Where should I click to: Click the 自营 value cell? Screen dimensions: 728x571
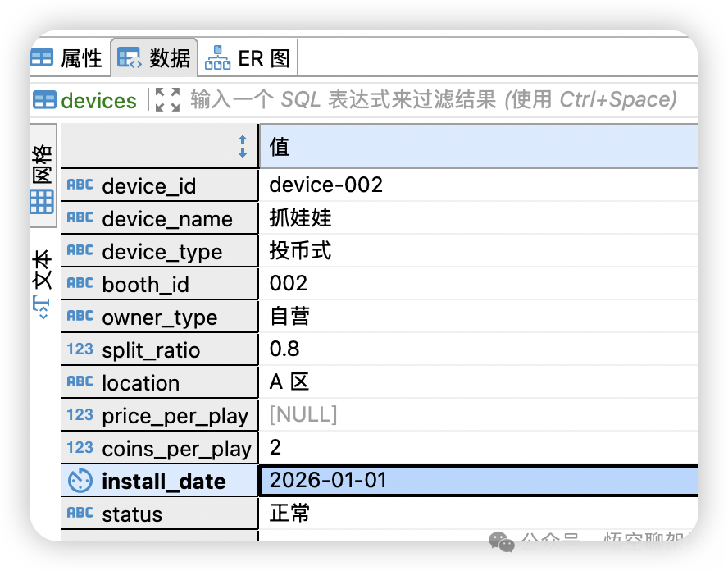tap(479, 317)
